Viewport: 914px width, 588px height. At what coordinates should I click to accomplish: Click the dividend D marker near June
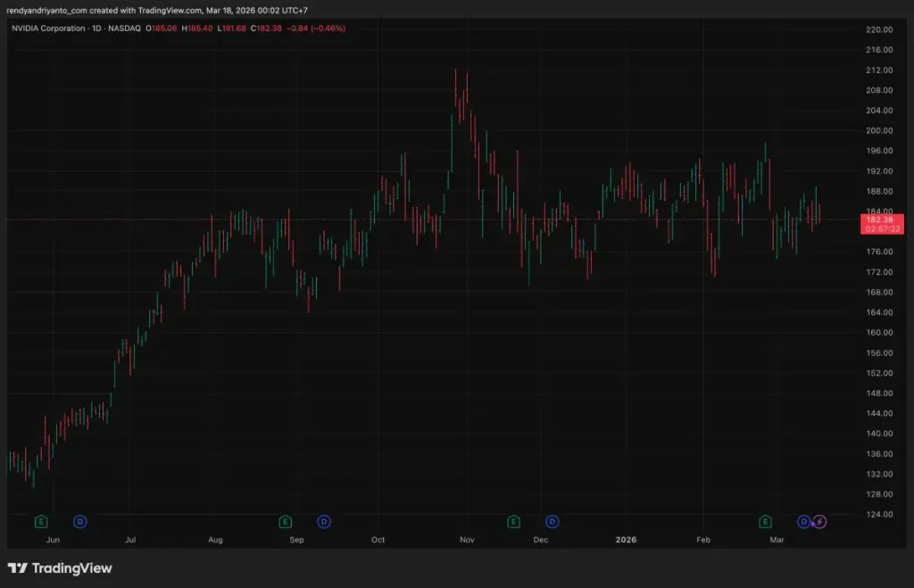point(80,521)
